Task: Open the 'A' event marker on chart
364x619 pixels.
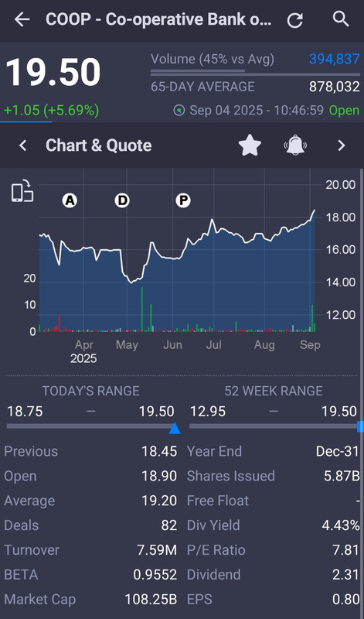Action: pos(70,200)
